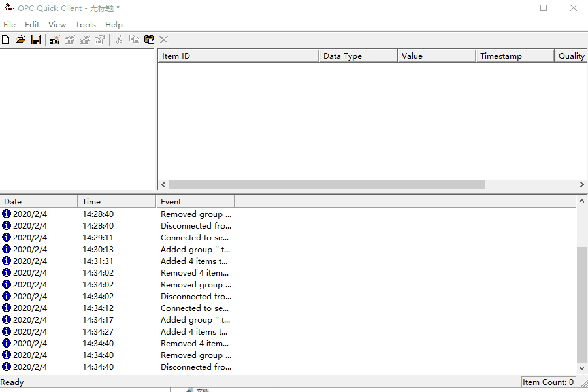Click the Time column header in log

point(117,201)
